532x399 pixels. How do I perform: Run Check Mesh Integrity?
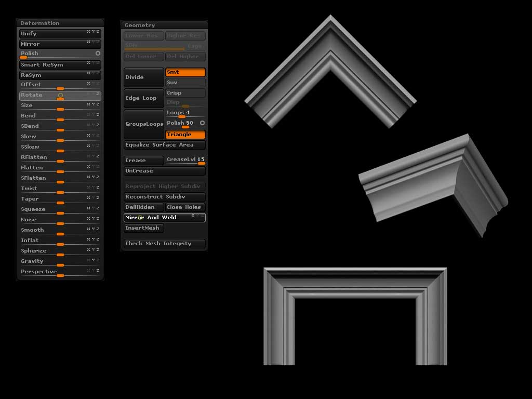(x=164, y=244)
